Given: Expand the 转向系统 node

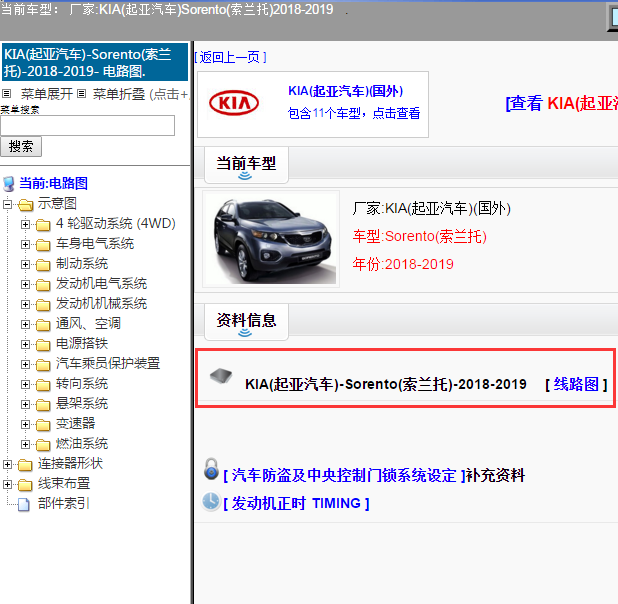Looking at the screenshot, I should 25,384.
